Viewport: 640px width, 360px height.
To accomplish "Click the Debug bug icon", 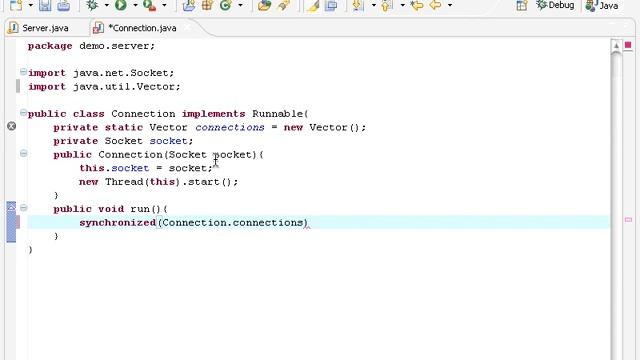I will click(x=93, y=5).
